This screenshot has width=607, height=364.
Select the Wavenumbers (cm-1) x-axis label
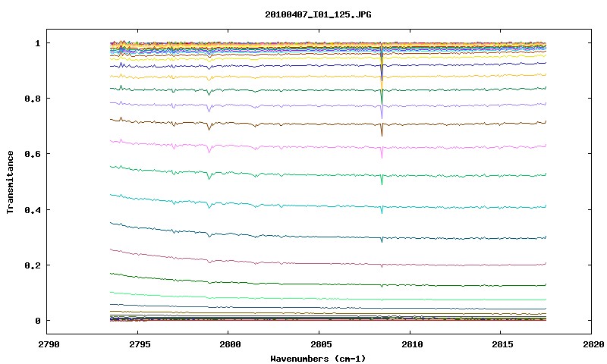(318, 359)
